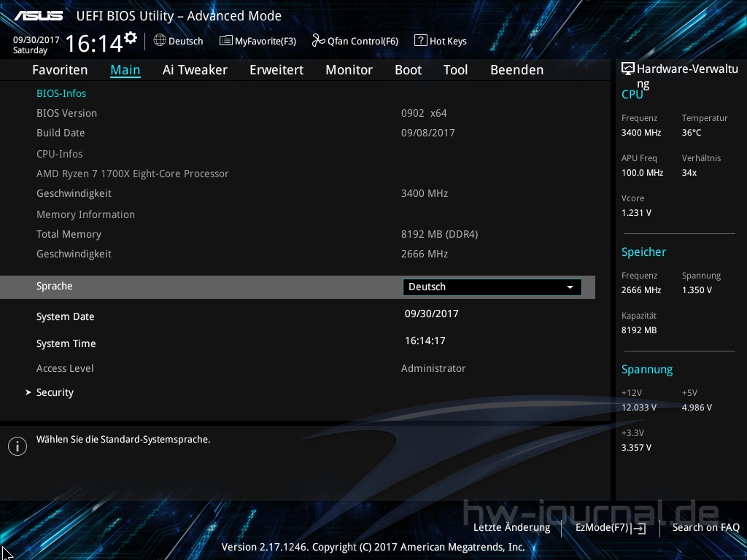Viewport: 747px width, 560px height.
Task: Click the CPU temperature 36°C reading
Action: click(692, 133)
